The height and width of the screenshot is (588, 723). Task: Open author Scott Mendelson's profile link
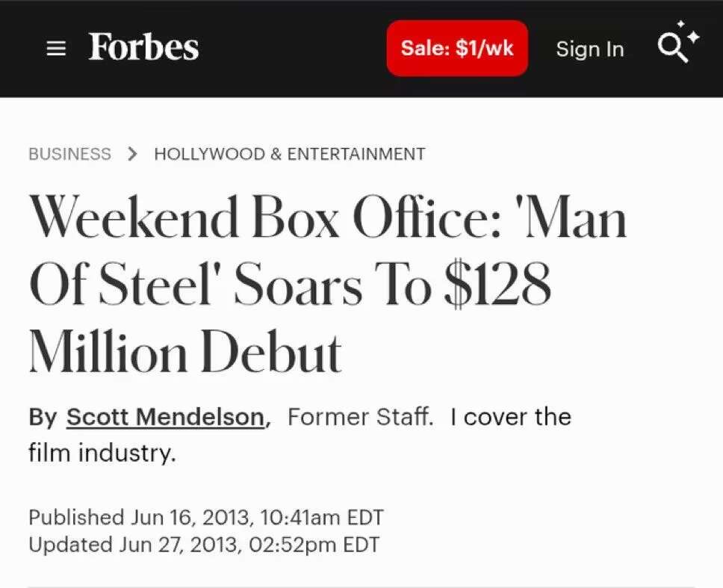(x=165, y=417)
